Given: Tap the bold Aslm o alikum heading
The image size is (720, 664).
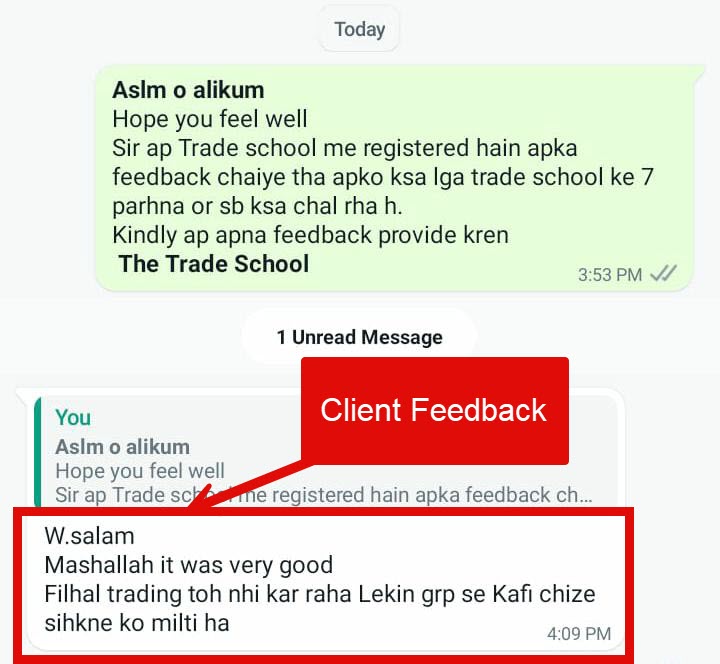Looking at the screenshot, I should pos(188,90).
